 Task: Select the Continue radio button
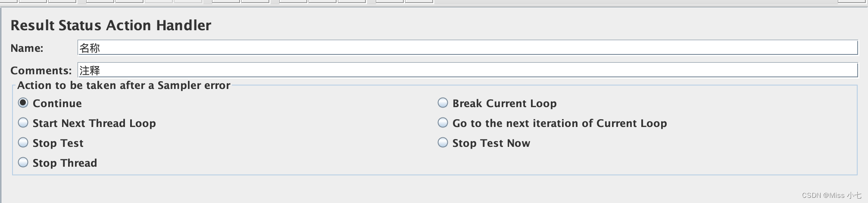coord(23,103)
